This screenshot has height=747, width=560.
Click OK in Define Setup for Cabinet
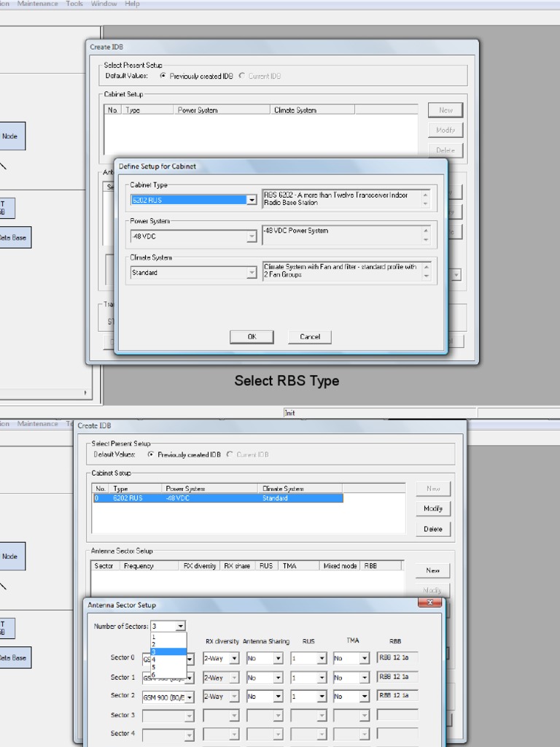point(252,337)
